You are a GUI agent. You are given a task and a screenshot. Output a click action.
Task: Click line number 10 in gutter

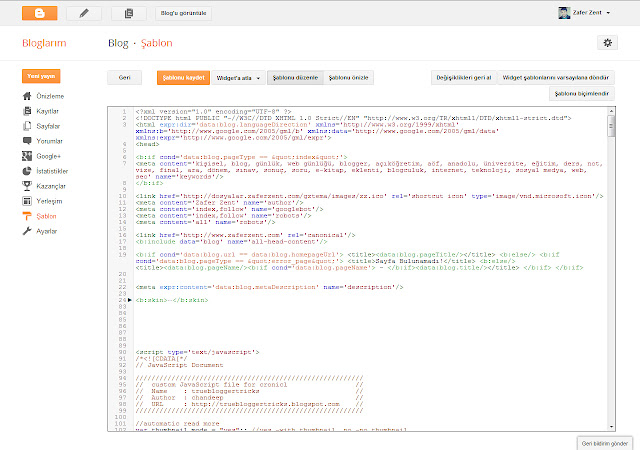(x=122, y=196)
